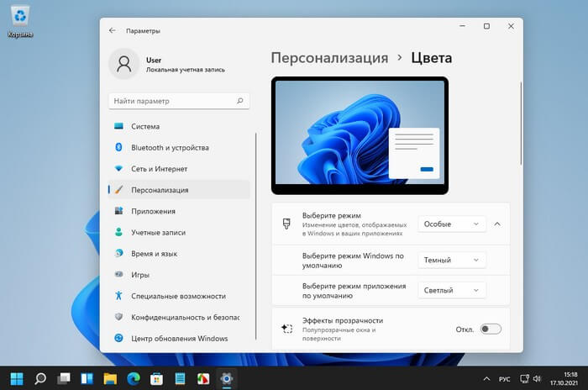Click the search magnifier in Найти параметр
Screen dimensions: 588x390
point(240,101)
